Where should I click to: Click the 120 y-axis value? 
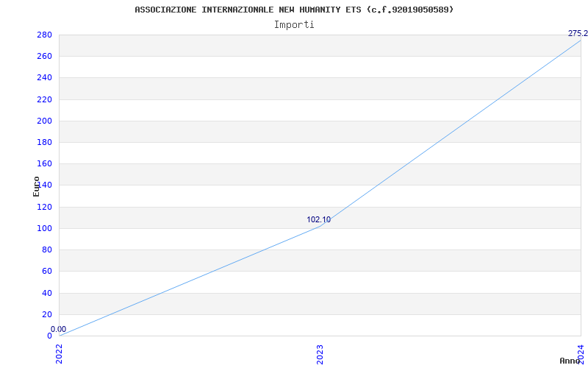coord(44,207)
